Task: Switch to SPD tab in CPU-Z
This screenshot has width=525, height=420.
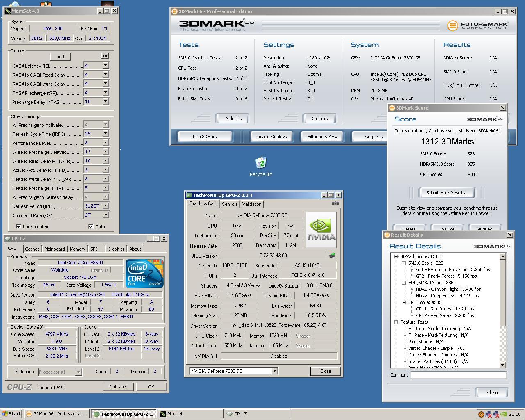Action: (x=94, y=249)
